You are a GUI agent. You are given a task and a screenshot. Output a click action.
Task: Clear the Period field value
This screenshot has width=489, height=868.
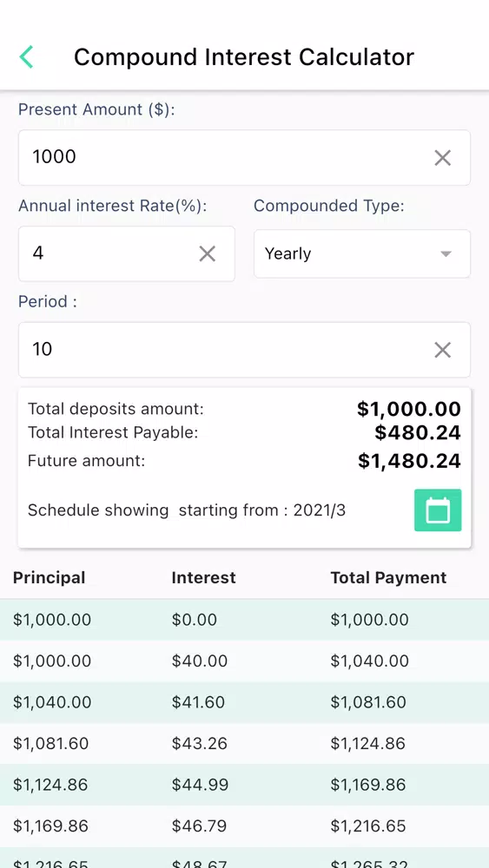(442, 350)
